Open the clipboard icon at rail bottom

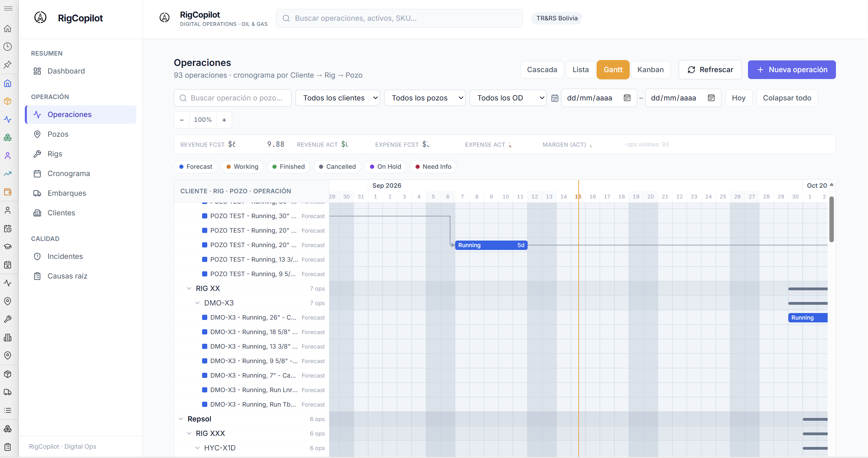pyautogui.click(x=8, y=447)
